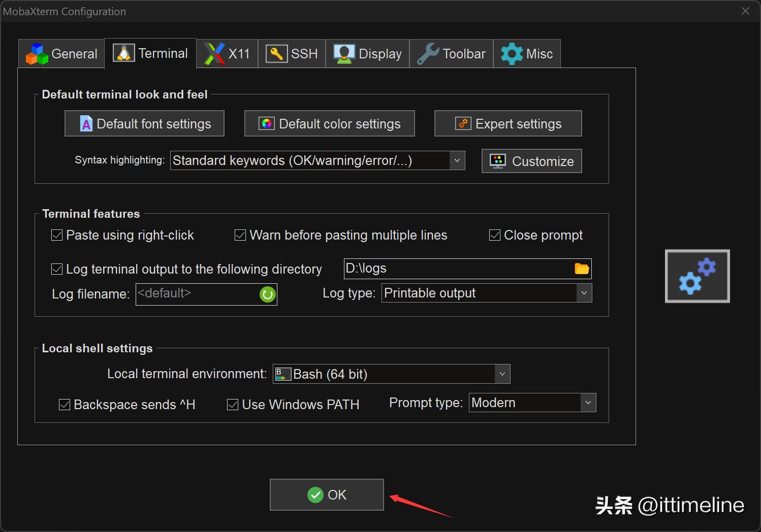Open the General tab

coord(61,54)
